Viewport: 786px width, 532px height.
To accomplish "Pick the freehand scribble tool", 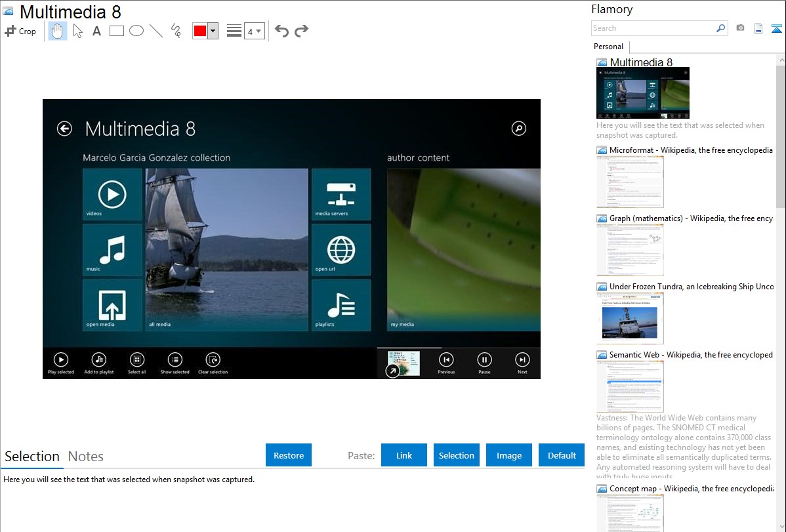I will 176,31.
